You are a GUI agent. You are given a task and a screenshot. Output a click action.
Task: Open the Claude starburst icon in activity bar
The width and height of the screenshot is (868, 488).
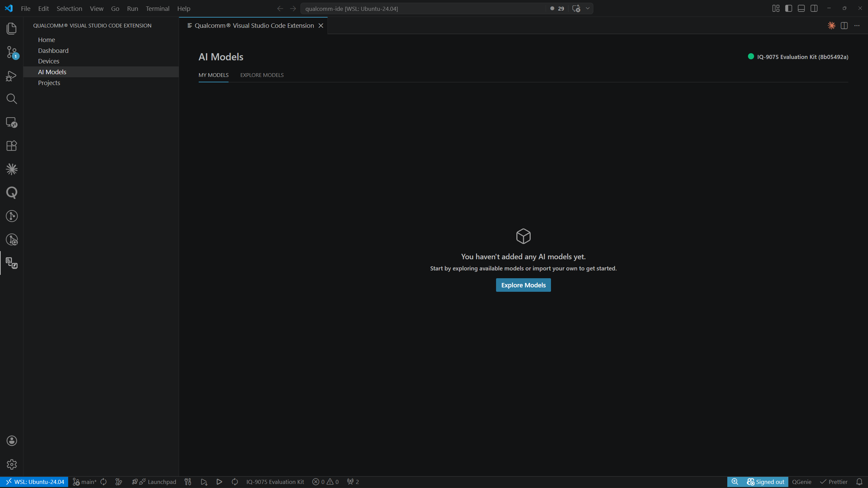point(12,169)
